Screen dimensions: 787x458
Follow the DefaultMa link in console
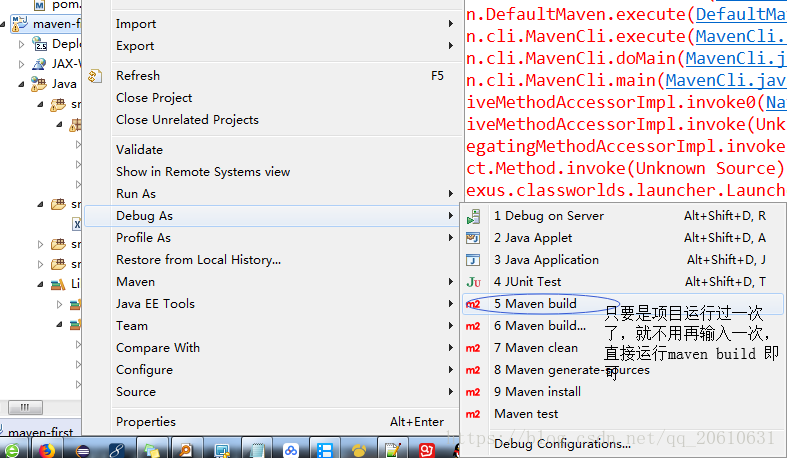(x=741, y=14)
